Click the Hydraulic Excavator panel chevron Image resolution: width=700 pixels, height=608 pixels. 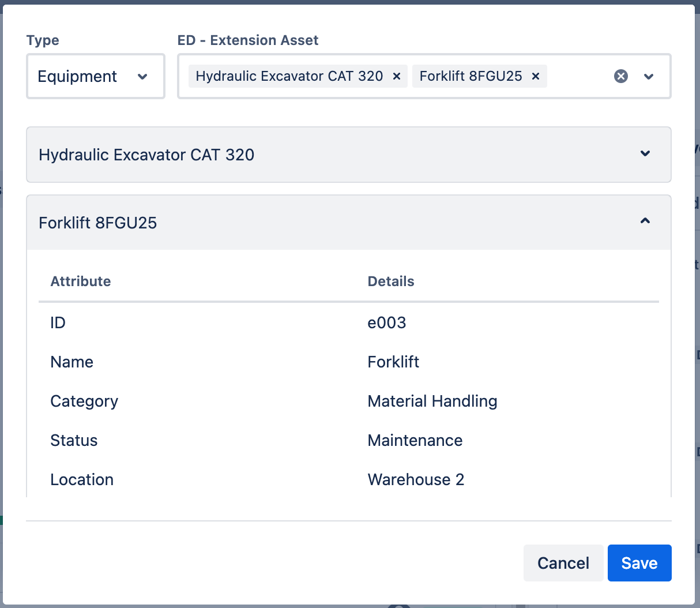[645, 154]
